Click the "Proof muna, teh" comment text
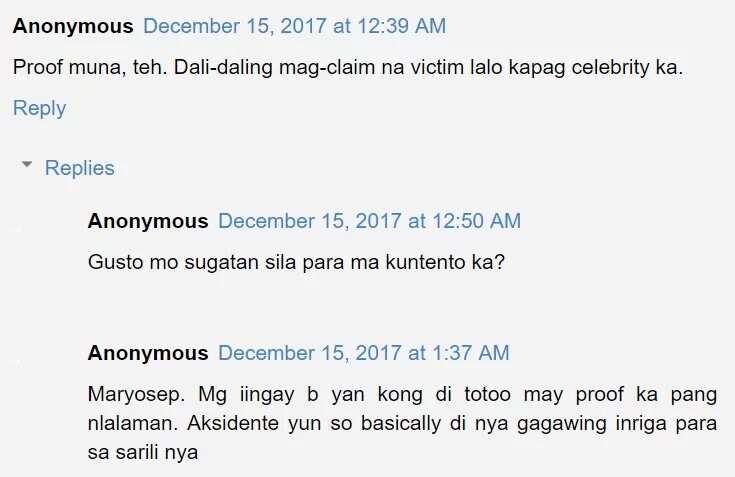The image size is (735, 477). pos(348,67)
